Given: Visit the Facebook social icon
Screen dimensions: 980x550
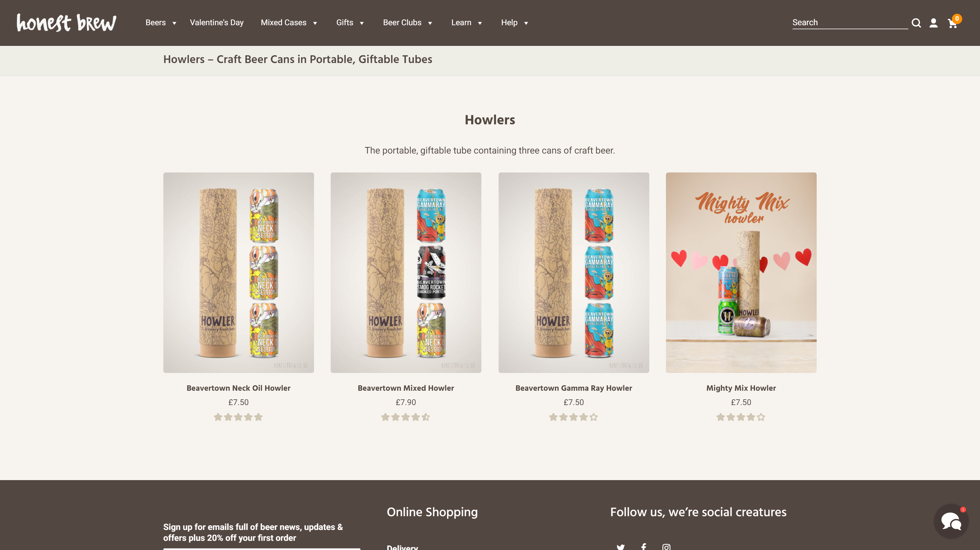Looking at the screenshot, I should [x=643, y=547].
